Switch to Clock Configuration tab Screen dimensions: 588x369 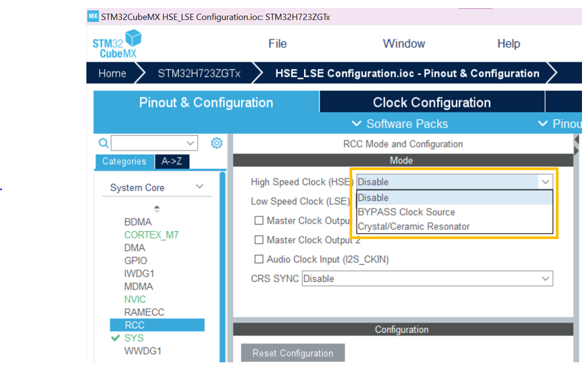432,102
